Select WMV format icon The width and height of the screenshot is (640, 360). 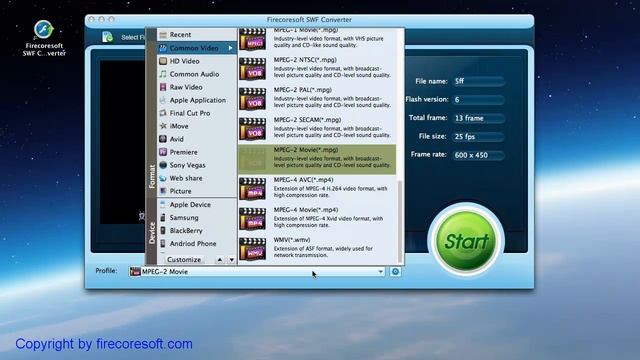tap(253, 249)
